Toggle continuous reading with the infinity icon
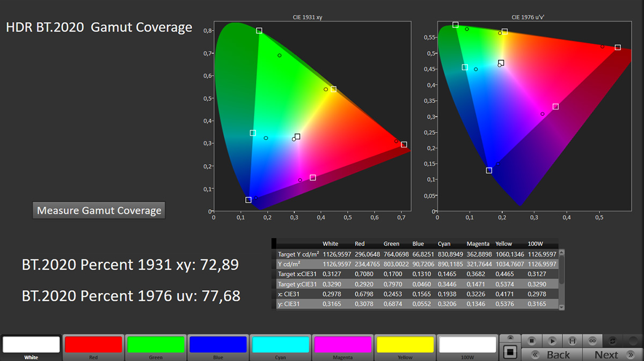This screenshot has height=361, width=644. coord(592,341)
